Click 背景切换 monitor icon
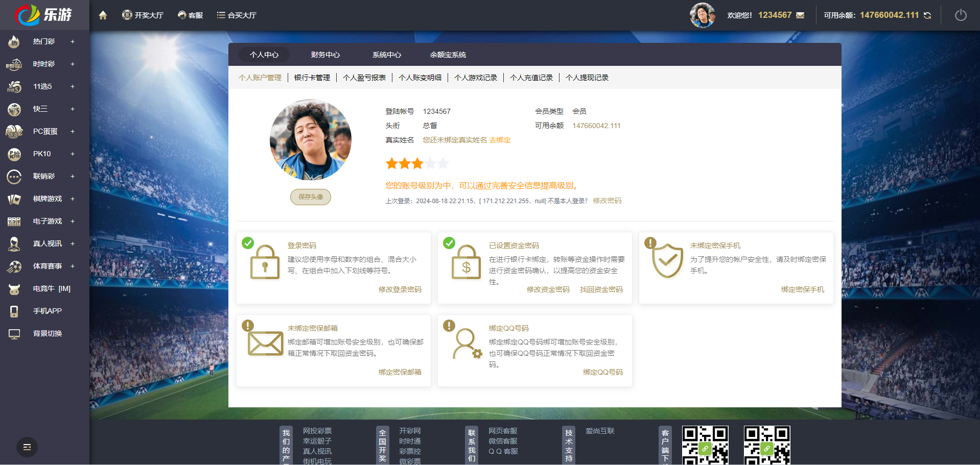Screen dimensions: 980x465 pos(14,334)
